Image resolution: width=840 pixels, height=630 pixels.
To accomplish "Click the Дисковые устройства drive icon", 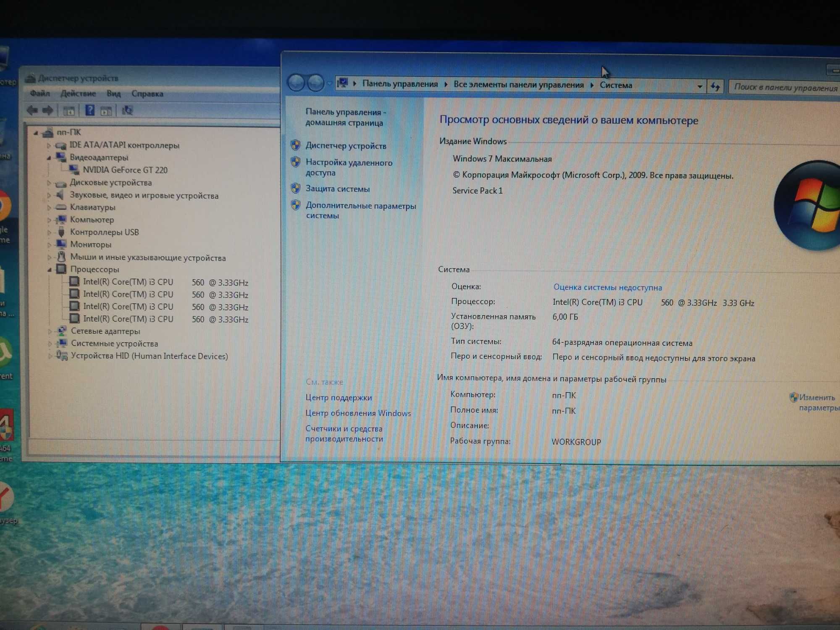I will click(61, 183).
